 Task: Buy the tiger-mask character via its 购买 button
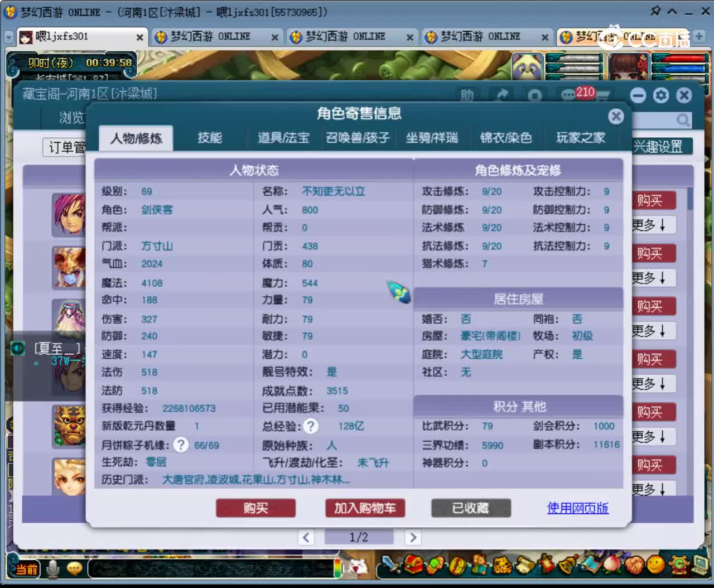653,412
